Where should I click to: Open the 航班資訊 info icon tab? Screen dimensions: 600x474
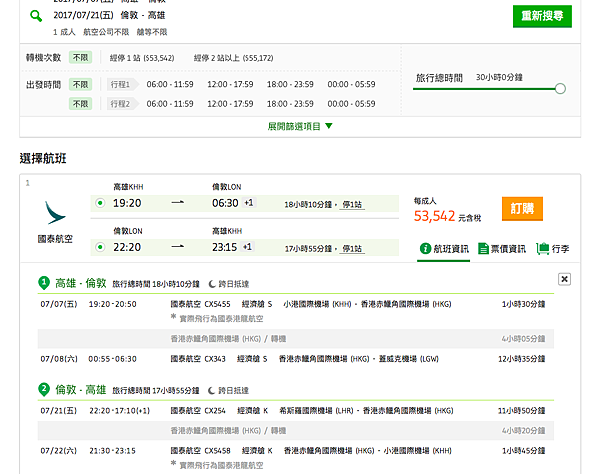pos(444,249)
